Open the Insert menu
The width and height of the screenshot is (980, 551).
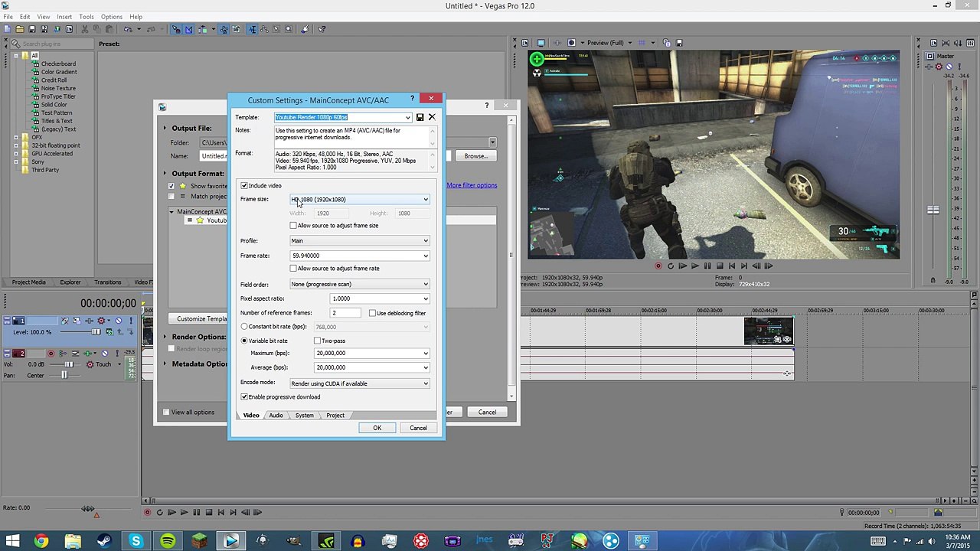[x=64, y=17]
